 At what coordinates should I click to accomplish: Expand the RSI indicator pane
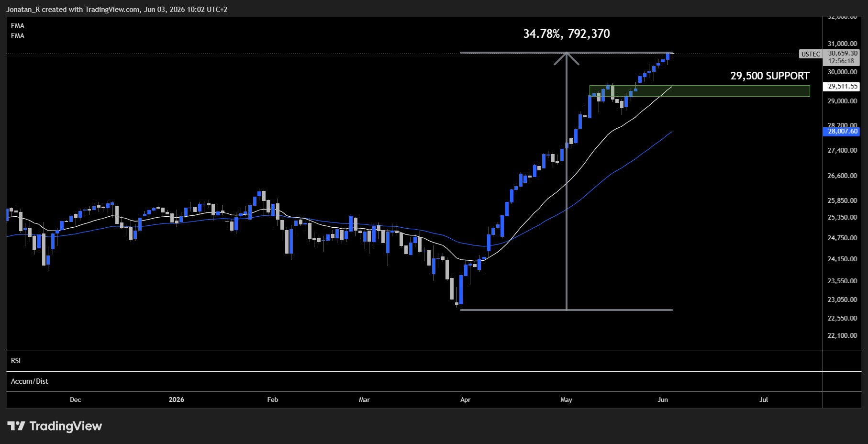(414, 361)
